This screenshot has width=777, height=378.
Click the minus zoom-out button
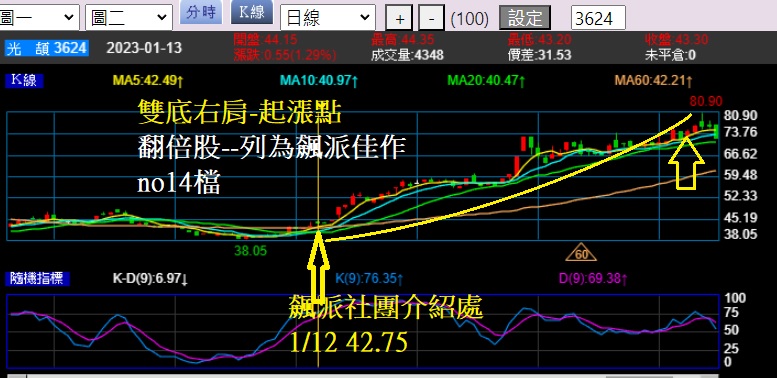tap(431, 19)
